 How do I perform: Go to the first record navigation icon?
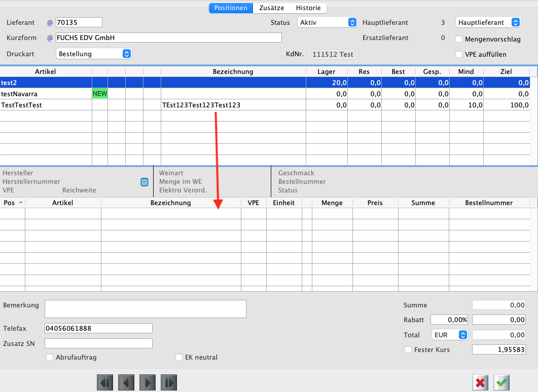tap(104, 383)
